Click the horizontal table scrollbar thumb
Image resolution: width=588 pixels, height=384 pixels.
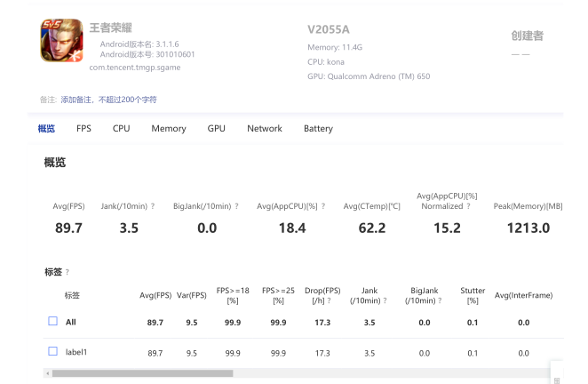click(x=142, y=373)
